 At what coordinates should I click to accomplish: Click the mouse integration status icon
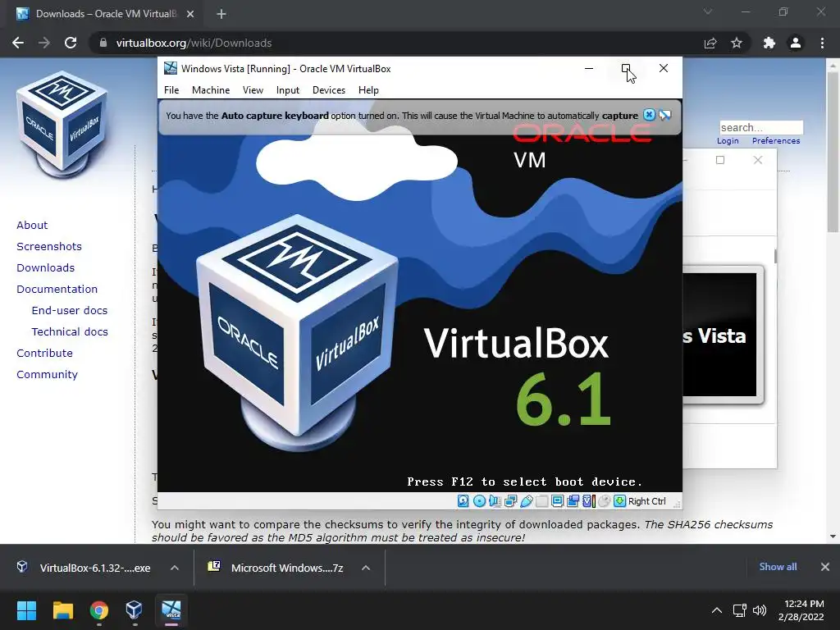tap(605, 501)
